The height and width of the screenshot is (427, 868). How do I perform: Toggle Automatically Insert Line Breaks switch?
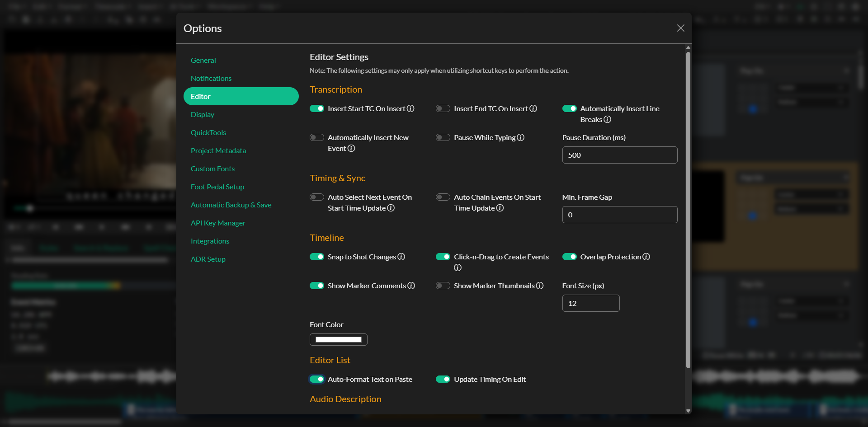pyautogui.click(x=570, y=108)
